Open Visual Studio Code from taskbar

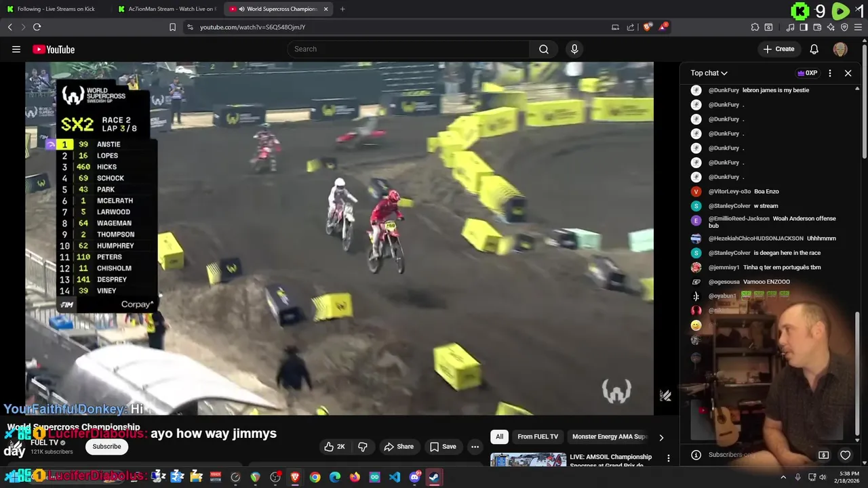[x=395, y=477]
